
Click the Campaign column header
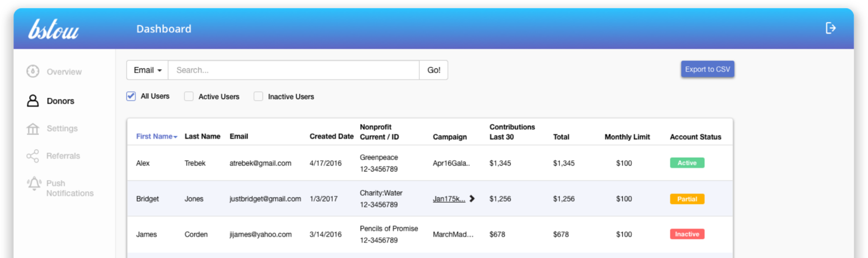click(x=450, y=137)
